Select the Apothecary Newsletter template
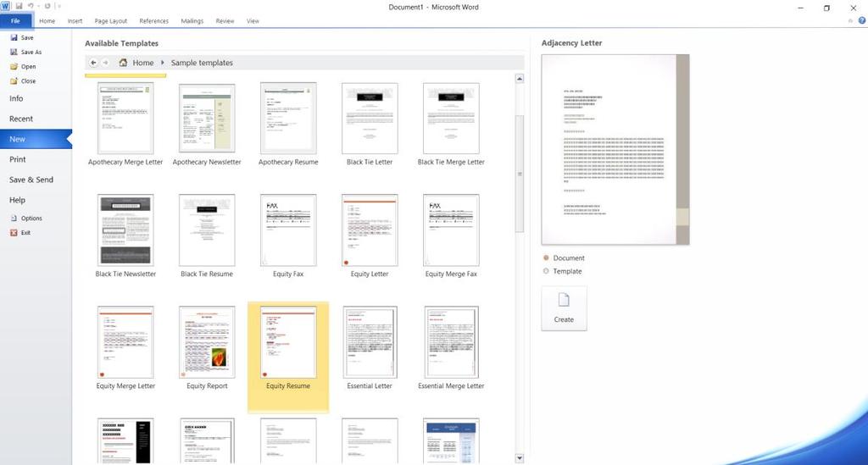Screen dimensions: 868x465 pyautogui.click(x=207, y=125)
